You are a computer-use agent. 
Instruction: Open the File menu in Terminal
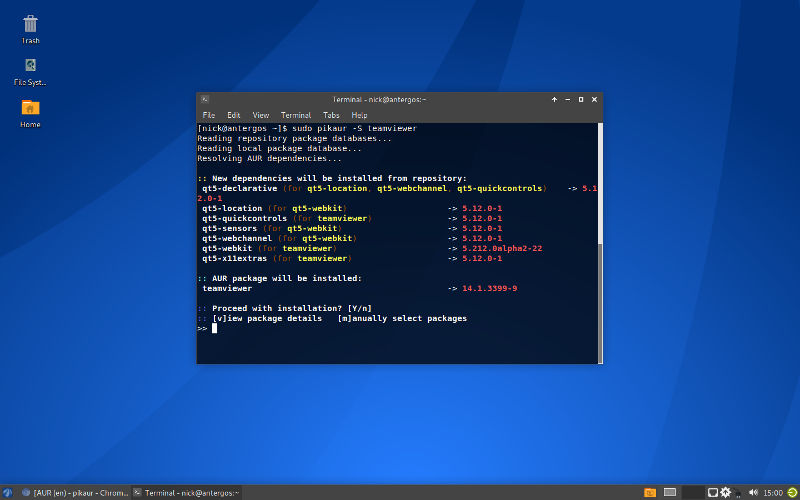coord(209,115)
